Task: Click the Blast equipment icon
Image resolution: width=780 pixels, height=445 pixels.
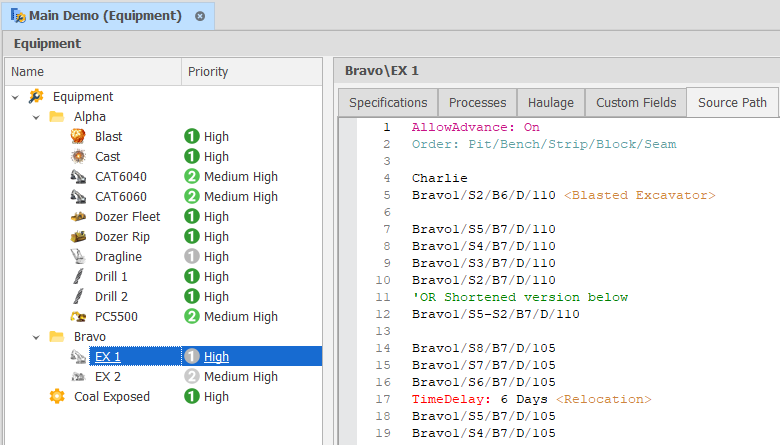Action: [x=78, y=137]
